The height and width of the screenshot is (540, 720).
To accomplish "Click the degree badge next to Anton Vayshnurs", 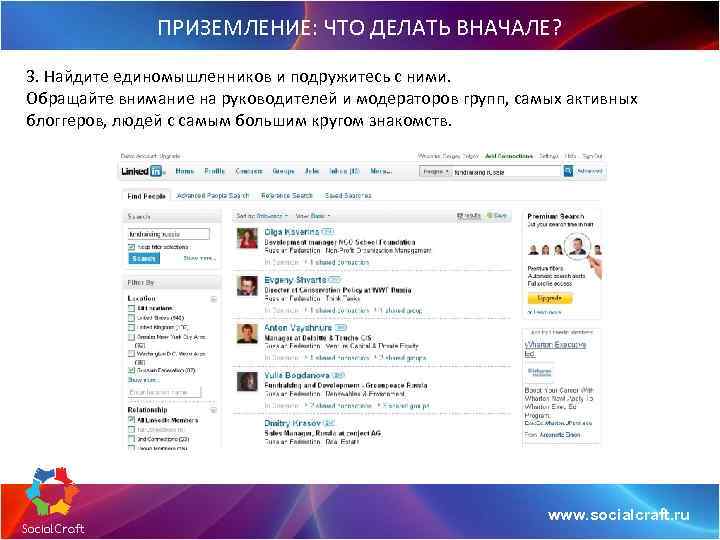I will (340, 327).
